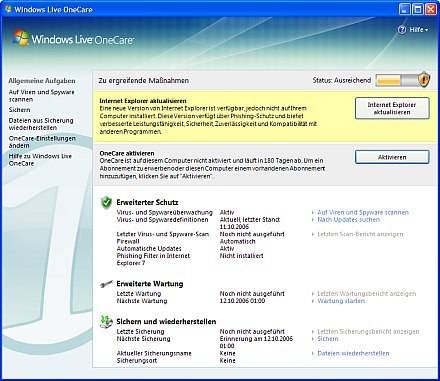Screen dimensions: 440x381
Task: Click the wrench Erweiterte Wartung icon
Action: click(x=106, y=284)
